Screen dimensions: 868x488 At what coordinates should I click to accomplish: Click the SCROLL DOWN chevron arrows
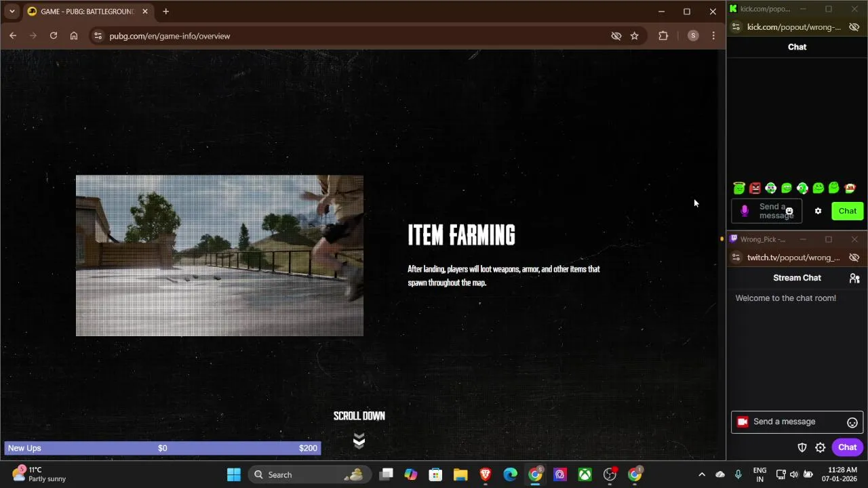tap(359, 441)
